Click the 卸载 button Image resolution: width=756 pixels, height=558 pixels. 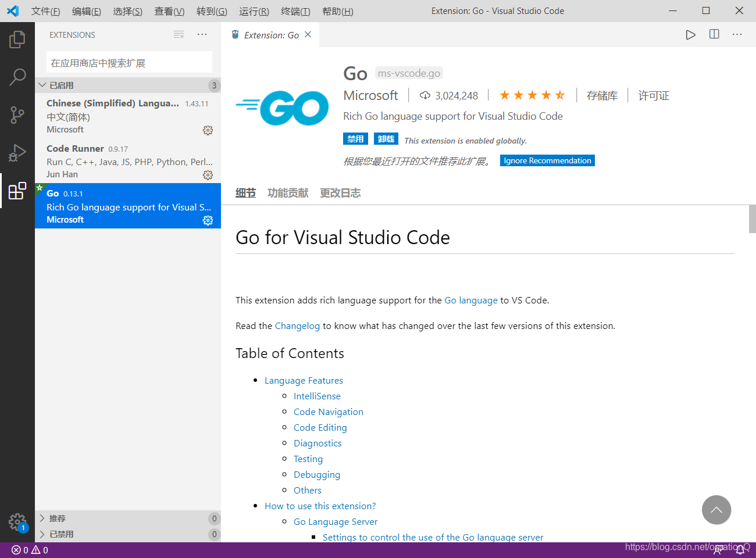pyautogui.click(x=386, y=139)
